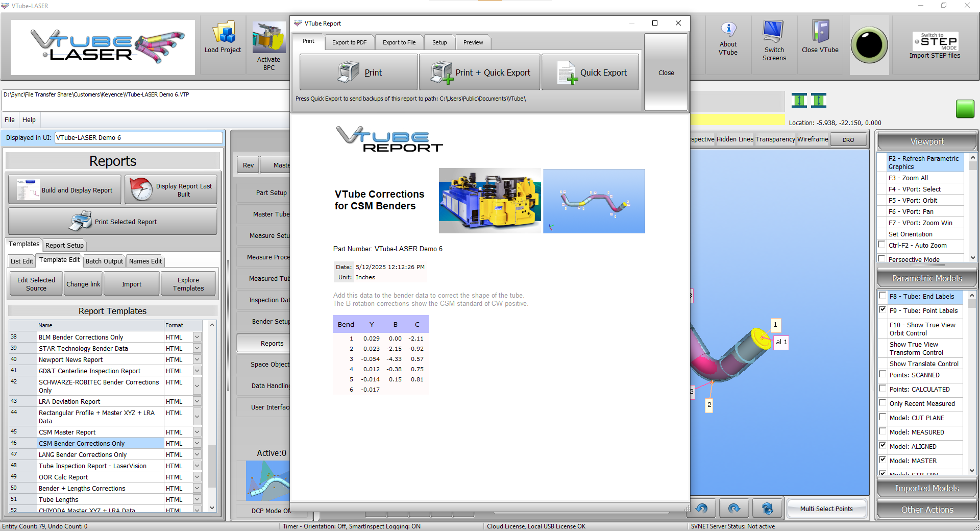Uncheck F9 Tube Point Labels
980x531 pixels.
tap(883, 310)
